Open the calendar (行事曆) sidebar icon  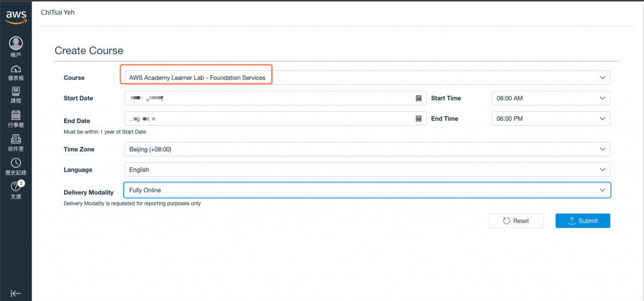point(16,119)
